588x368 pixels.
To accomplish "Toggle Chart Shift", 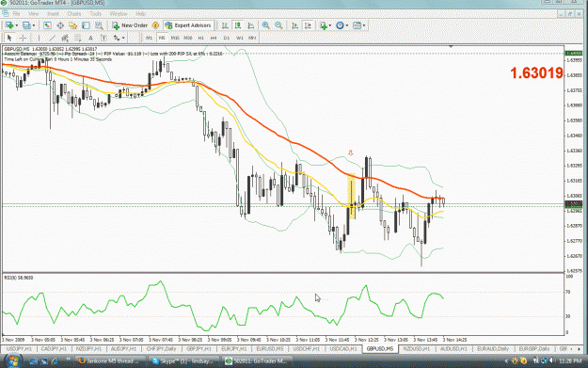I will click(308, 25).
